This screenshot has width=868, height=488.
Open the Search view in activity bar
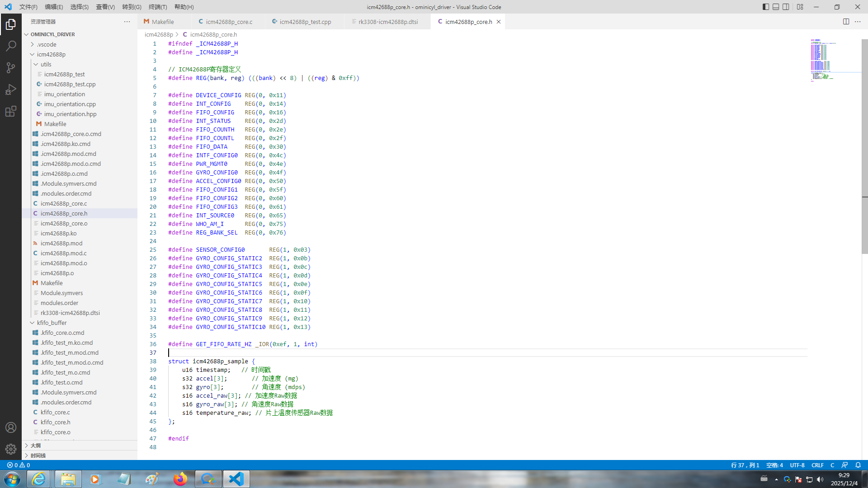click(11, 46)
